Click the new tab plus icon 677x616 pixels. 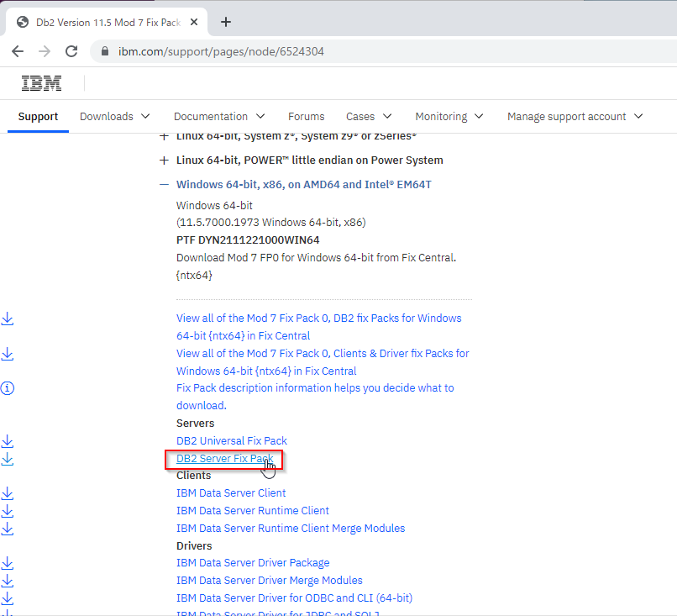click(x=225, y=21)
